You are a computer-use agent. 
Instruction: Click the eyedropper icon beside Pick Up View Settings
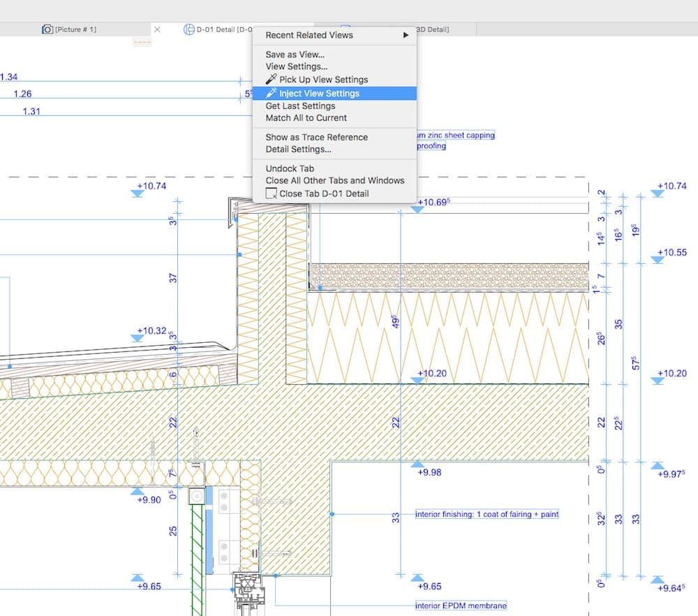(272, 80)
